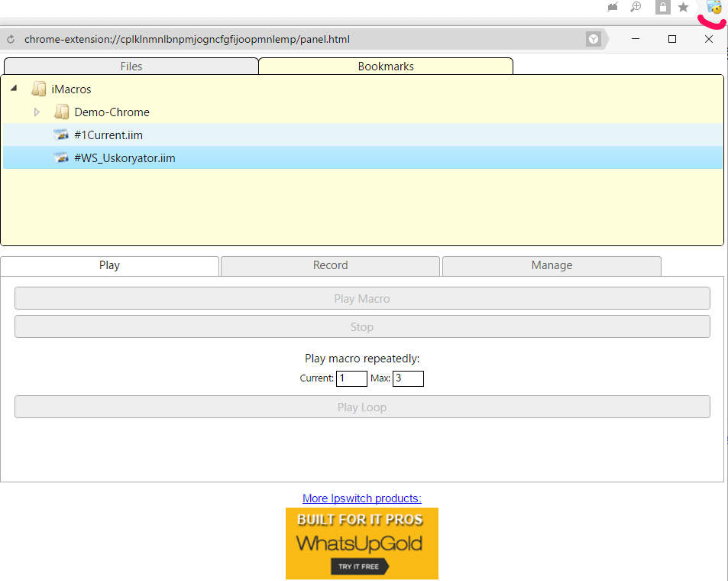Click the Demo-Chrome folder icon
Screen dimensions: 728x581
(61, 112)
